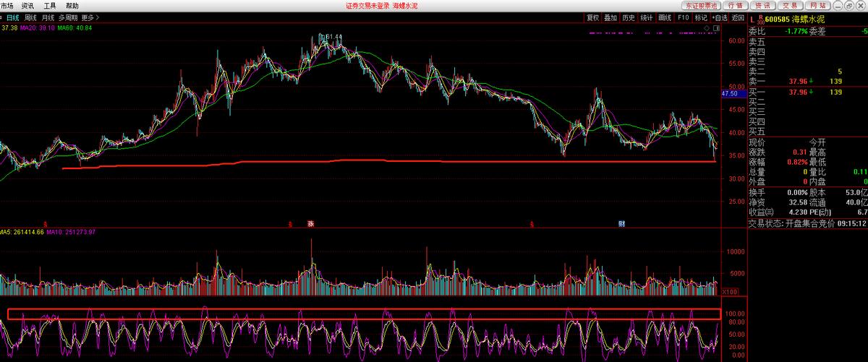Click the 标记 mark button
Viewport: 868px width, 362px height.
pos(701,17)
